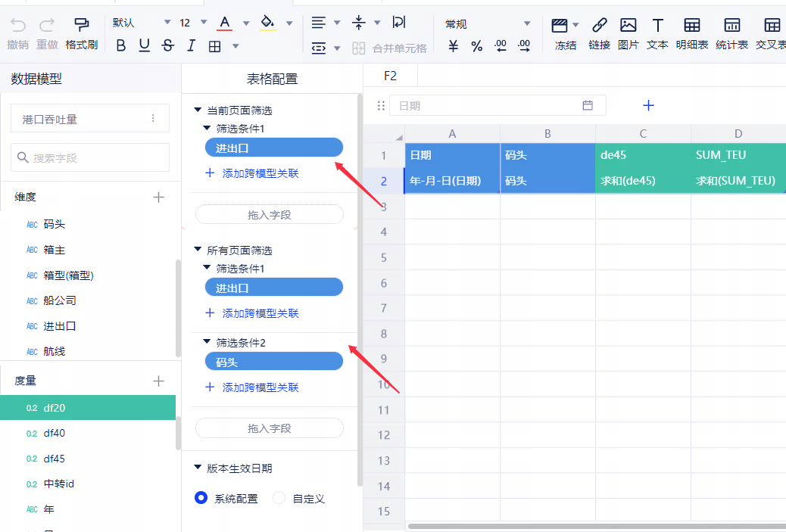Screen dimensions: 786x532
Task: Collapse the 当前页面筛选 section
Action: [x=198, y=110]
